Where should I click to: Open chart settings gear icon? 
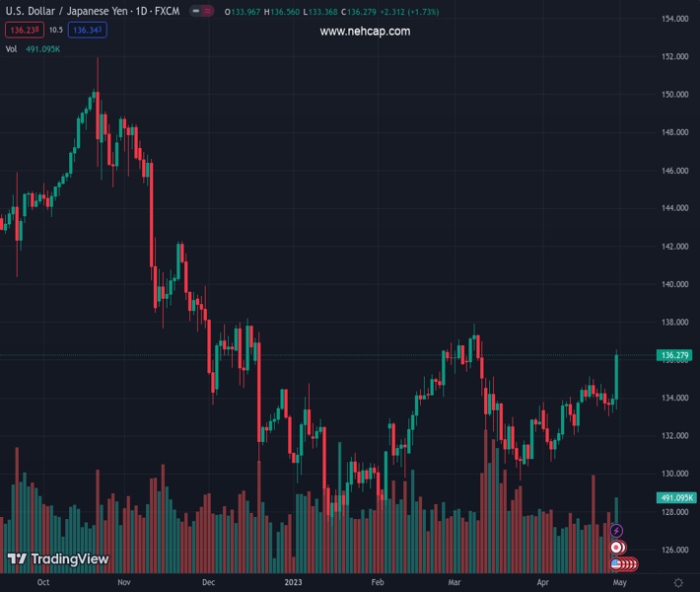678,582
